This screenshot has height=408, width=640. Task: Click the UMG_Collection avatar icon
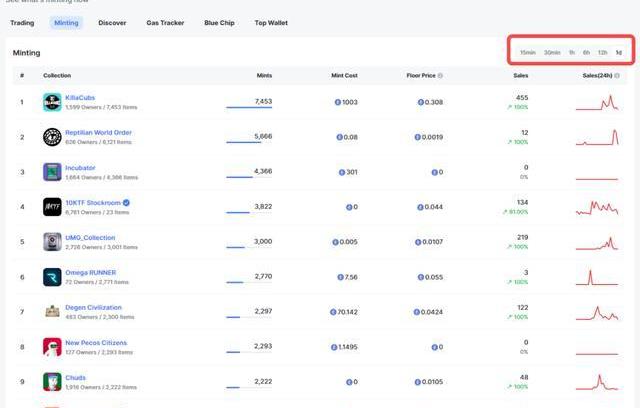click(x=52, y=242)
